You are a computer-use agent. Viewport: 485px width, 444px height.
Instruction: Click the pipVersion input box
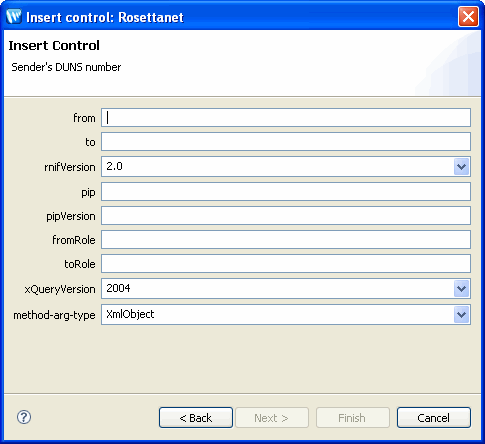[x=286, y=216]
